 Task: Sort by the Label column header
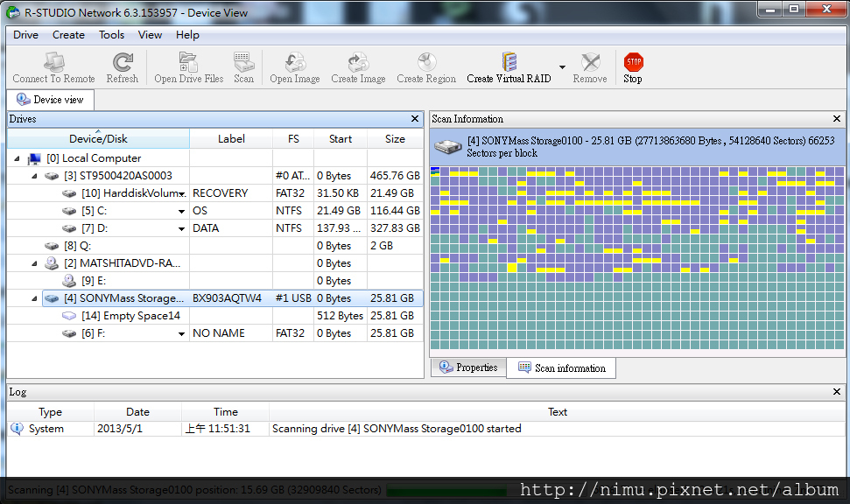pos(231,139)
